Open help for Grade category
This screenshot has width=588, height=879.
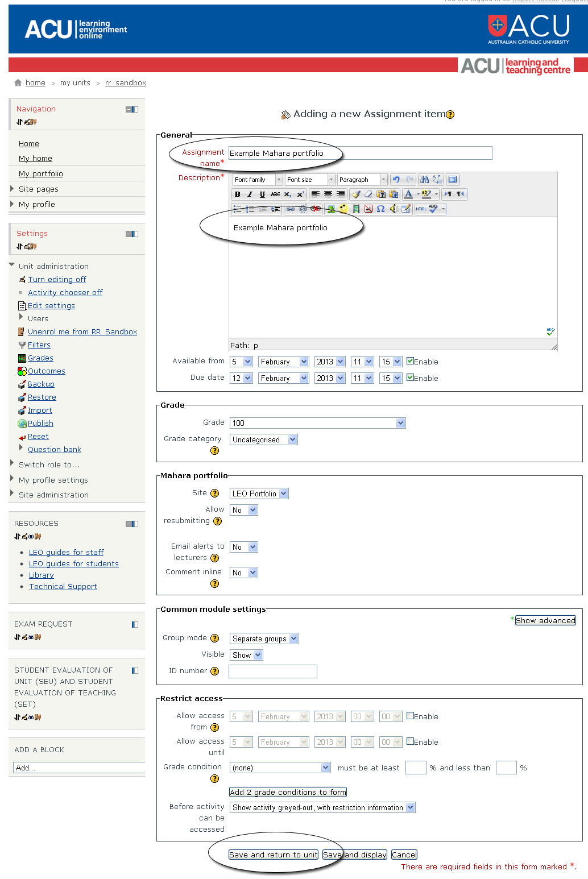coord(214,451)
